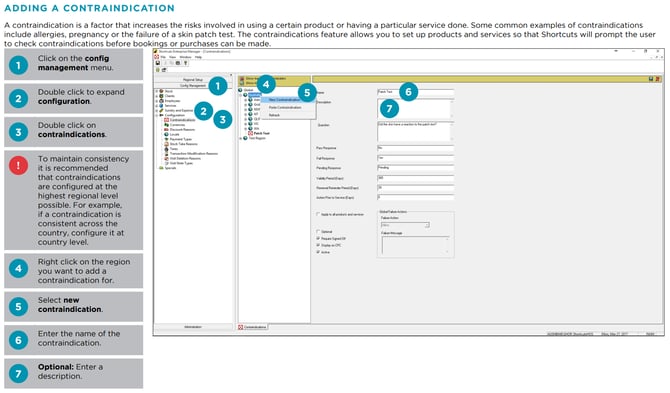
Task: Expand the Services tree node
Action: (x=156, y=106)
